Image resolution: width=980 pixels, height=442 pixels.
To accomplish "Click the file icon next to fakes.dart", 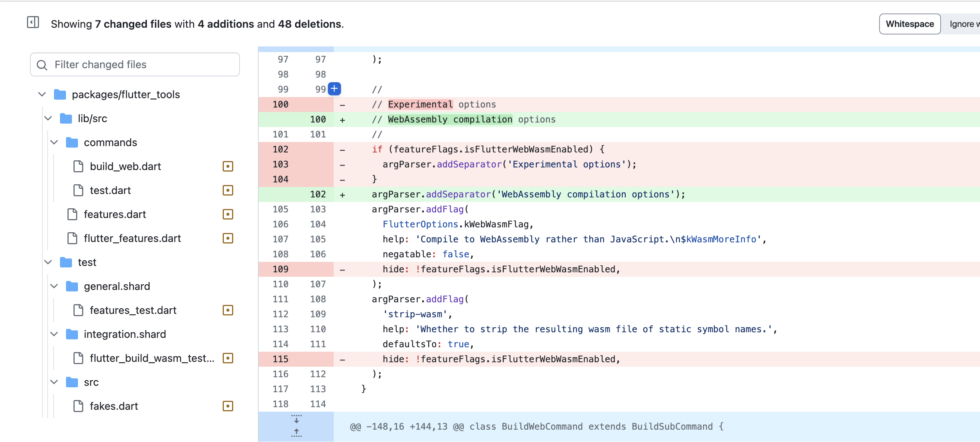I will pos(78,406).
